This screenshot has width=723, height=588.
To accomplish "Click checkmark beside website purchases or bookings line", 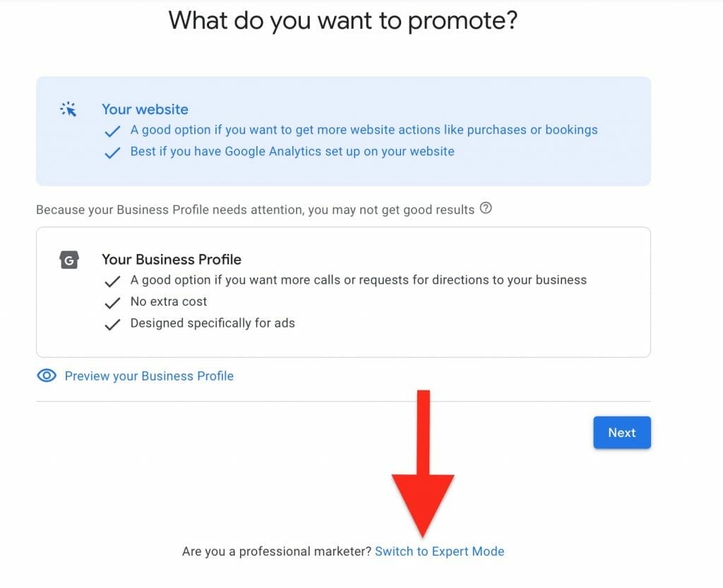I will pos(112,131).
